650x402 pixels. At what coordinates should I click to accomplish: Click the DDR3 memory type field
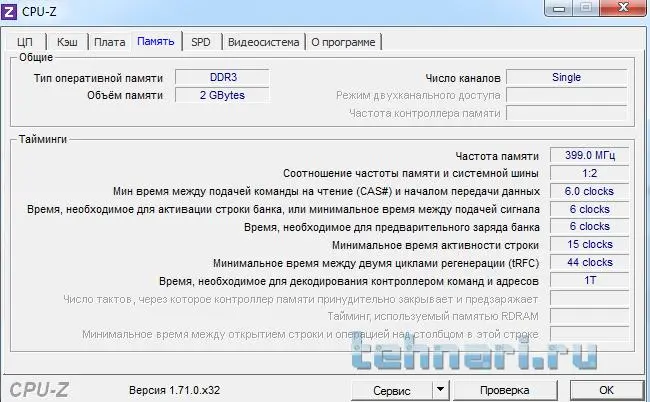[223, 77]
